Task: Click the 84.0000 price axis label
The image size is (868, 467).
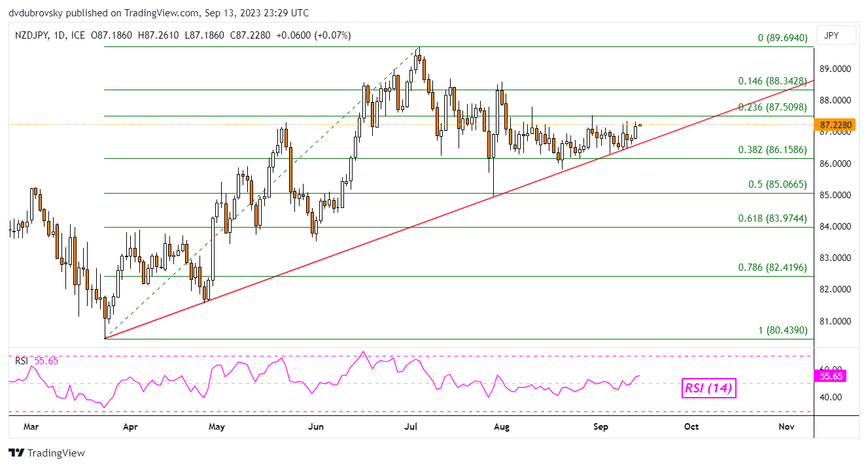Action: click(836, 226)
